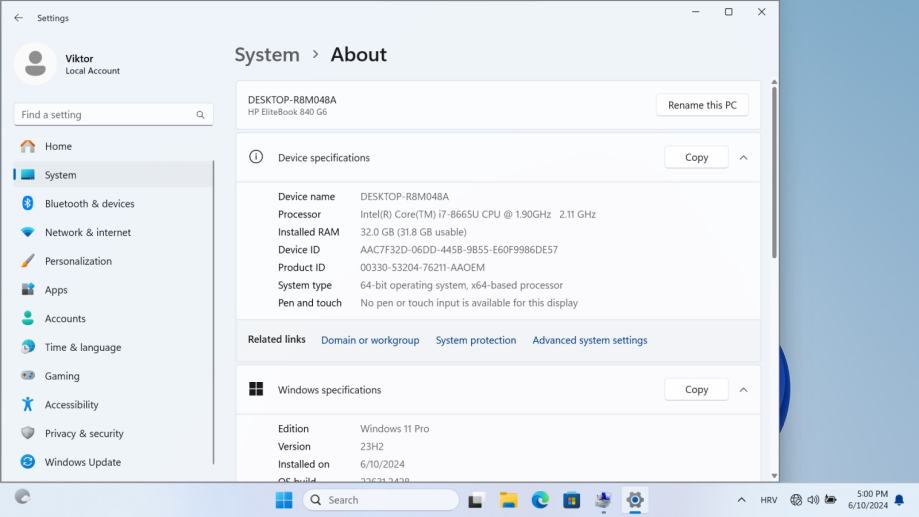Screen dimensions: 919x517
Task: Open the Time & language globe icon
Action: click(28, 348)
